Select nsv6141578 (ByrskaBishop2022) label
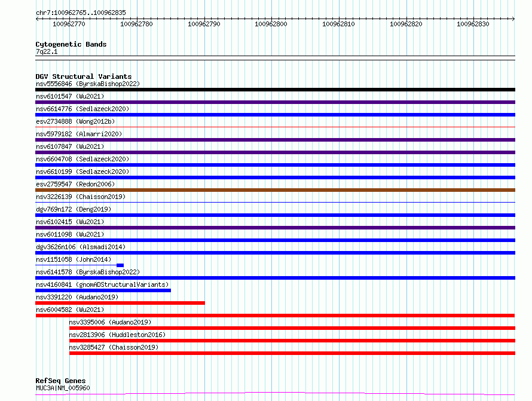 pos(88,272)
